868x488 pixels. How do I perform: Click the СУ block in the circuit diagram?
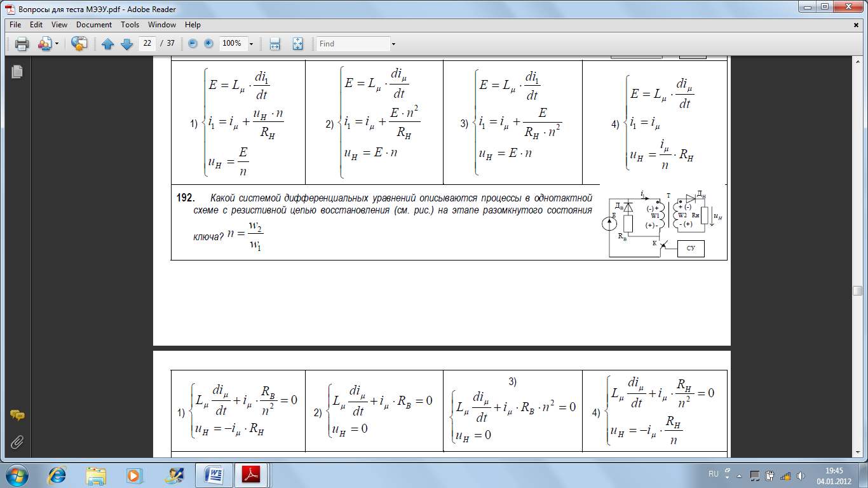(691, 249)
